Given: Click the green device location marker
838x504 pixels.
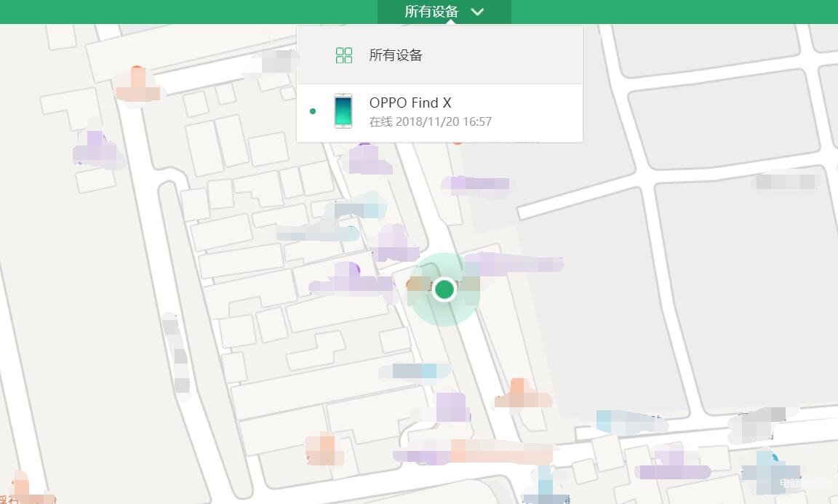Looking at the screenshot, I should (x=444, y=289).
